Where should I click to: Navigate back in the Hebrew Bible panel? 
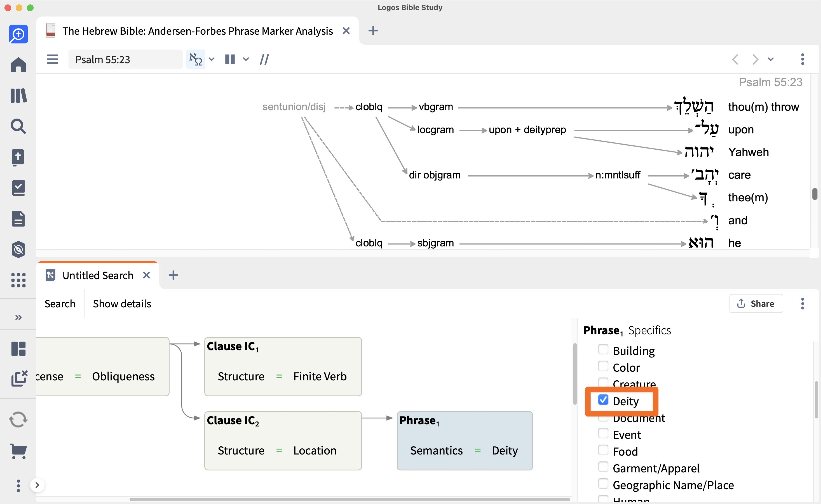[735, 59]
